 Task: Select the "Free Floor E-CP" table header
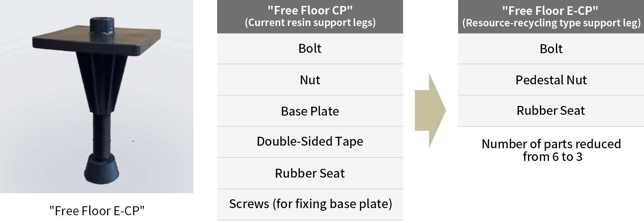click(x=551, y=17)
